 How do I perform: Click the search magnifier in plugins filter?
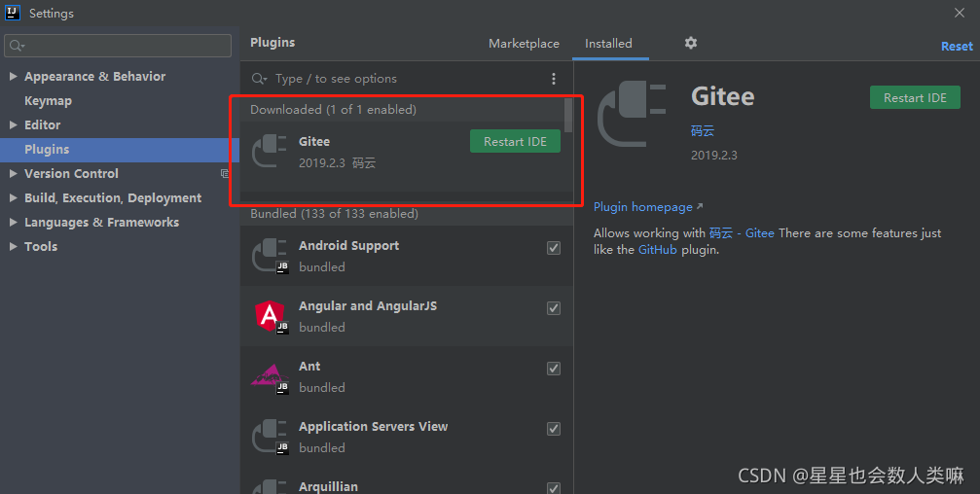[x=259, y=79]
